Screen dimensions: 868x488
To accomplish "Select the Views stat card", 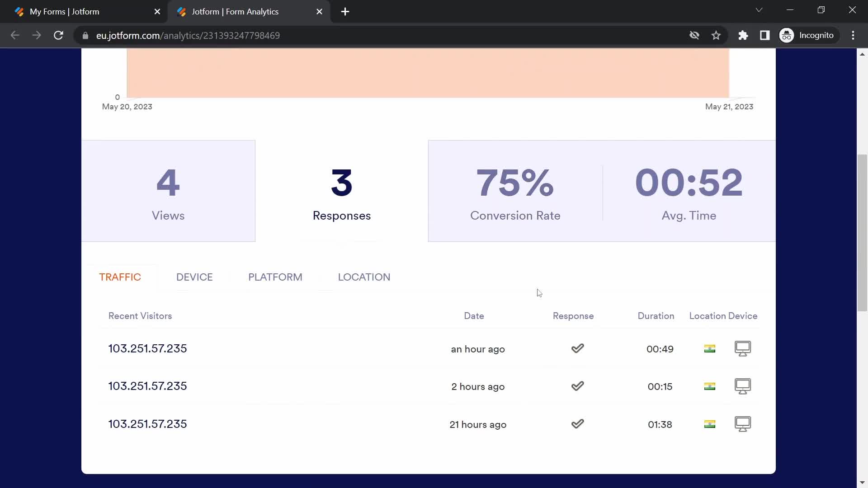I will click(168, 191).
